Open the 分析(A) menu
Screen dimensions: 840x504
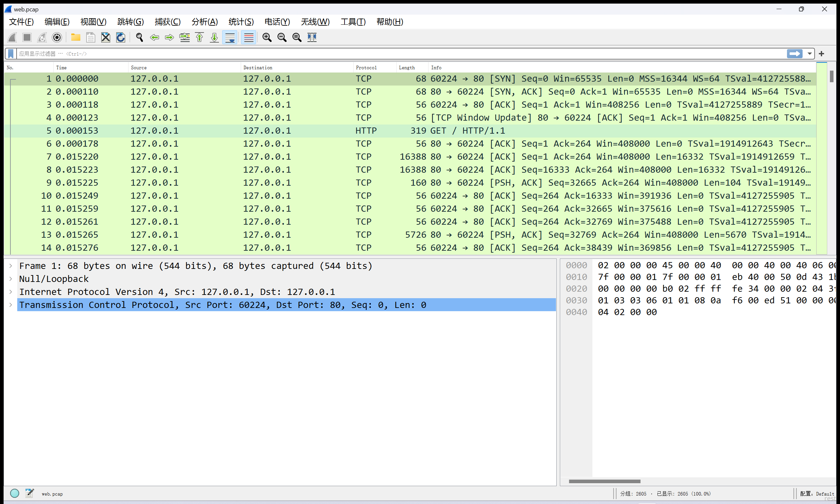pyautogui.click(x=204, y=22)
